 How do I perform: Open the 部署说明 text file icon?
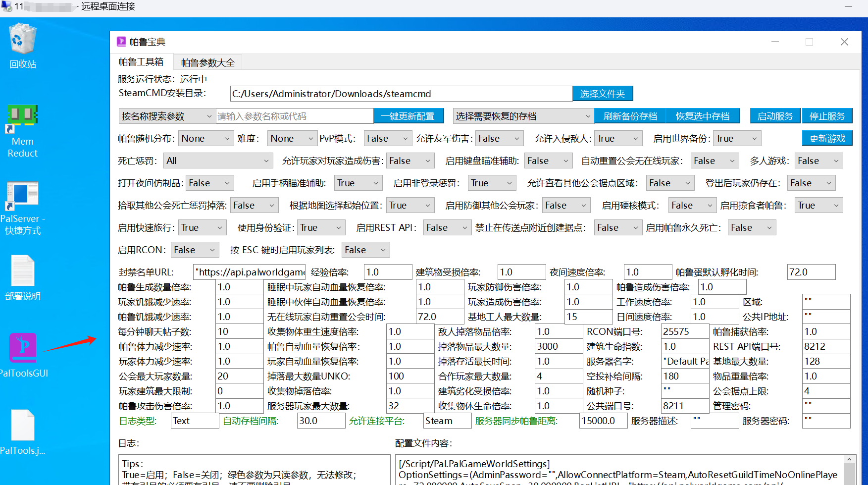[23, 277]
